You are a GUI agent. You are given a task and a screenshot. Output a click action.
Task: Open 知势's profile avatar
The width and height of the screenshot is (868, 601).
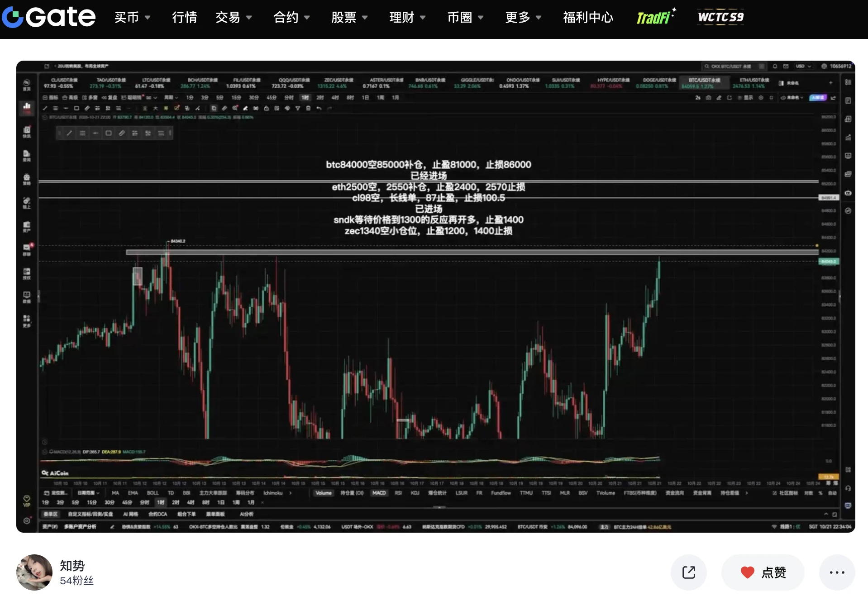34,572
